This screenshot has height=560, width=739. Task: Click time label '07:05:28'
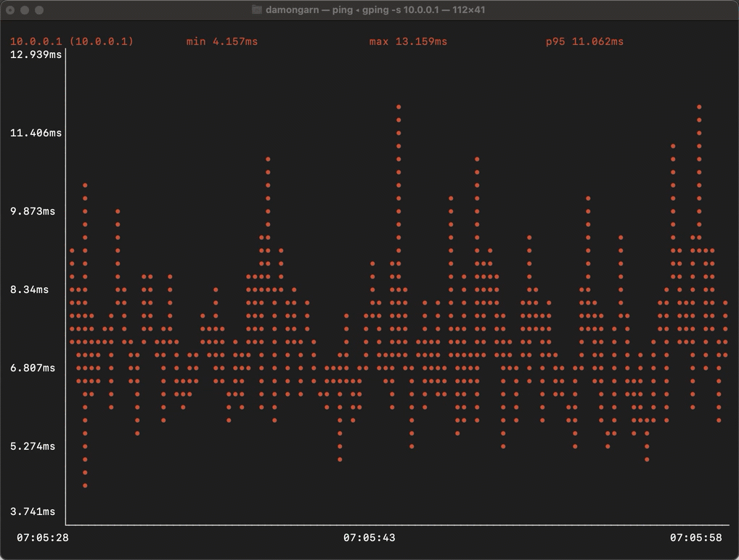42,538
